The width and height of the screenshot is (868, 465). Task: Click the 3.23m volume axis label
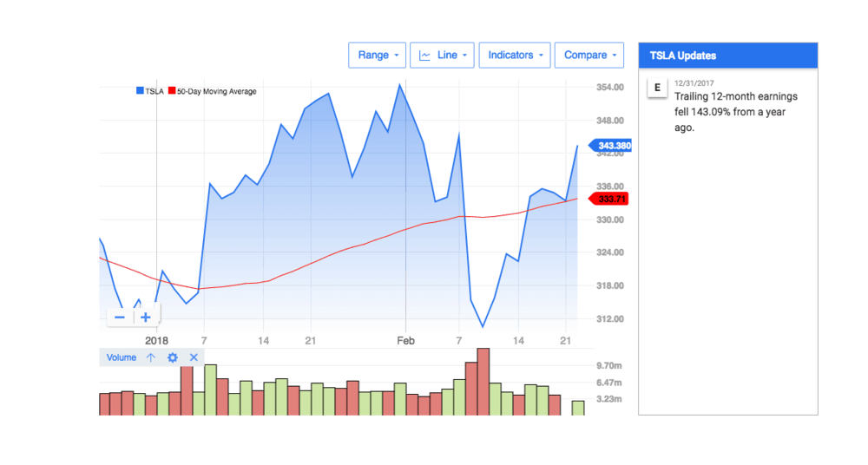(609, 399)
